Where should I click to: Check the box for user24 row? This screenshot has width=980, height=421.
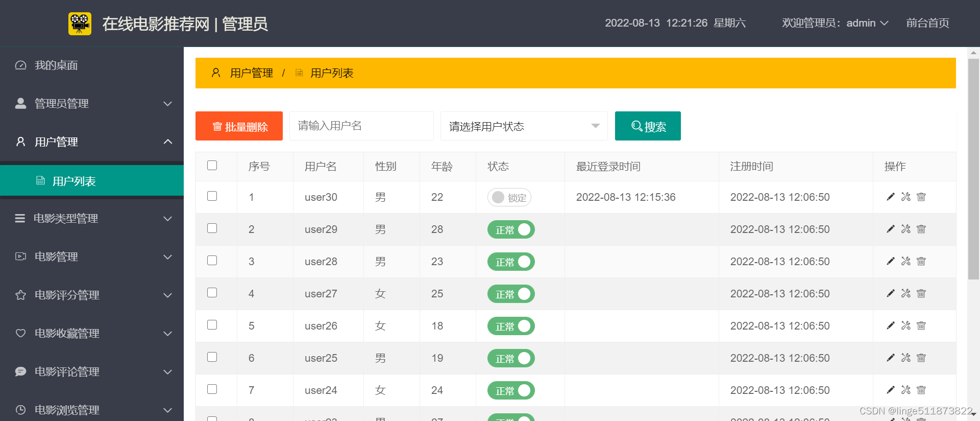click(212, 389)
